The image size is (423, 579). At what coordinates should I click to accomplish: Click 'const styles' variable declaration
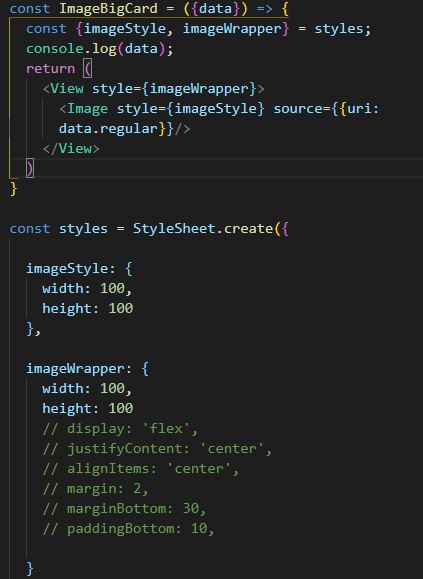coord(59,229)
